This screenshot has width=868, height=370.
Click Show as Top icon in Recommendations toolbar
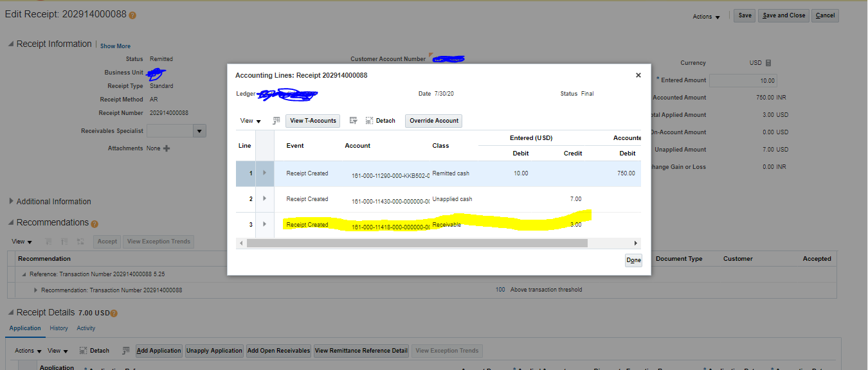[x=80, y=242]
